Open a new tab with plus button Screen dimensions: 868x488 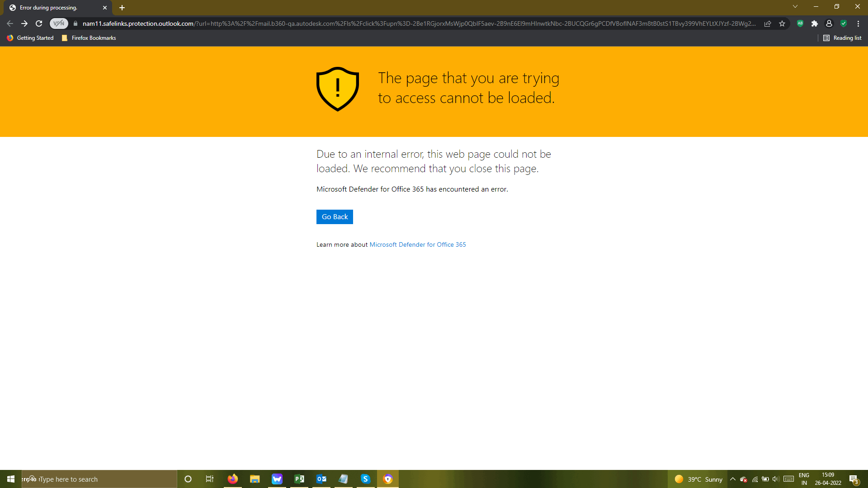click(122, 8)
